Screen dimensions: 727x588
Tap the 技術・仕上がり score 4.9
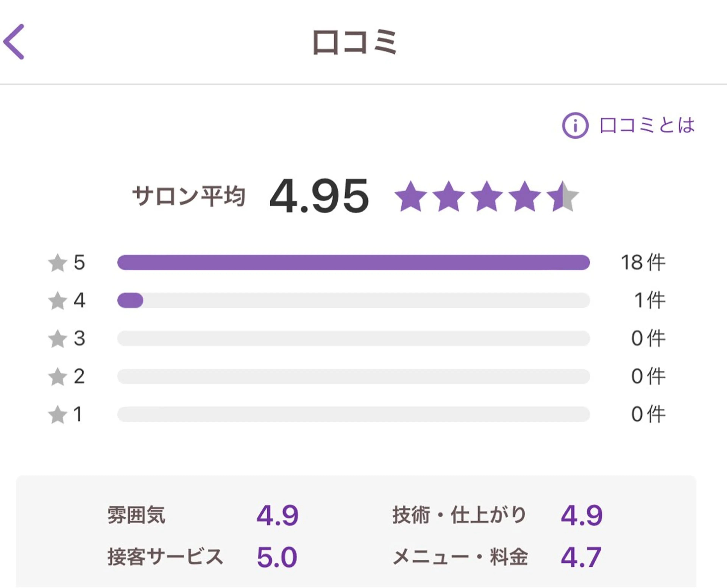pyautogui.click(x=581, y=515)
